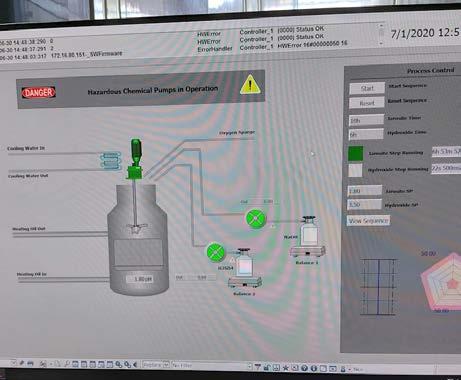Expand the No Filter combo box arrow

(250, 366)
